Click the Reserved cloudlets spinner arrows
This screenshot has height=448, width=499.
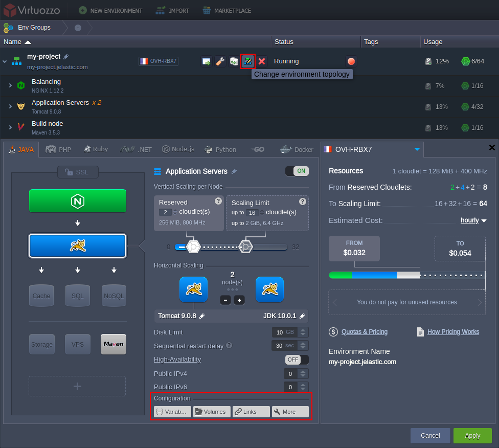point(175,212)
